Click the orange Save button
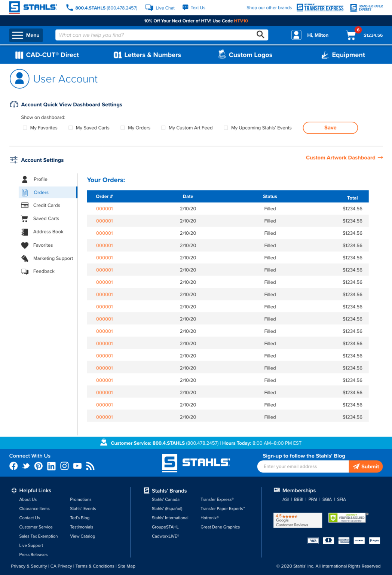The height and width of the screenshot is (575, 392). 330,128
